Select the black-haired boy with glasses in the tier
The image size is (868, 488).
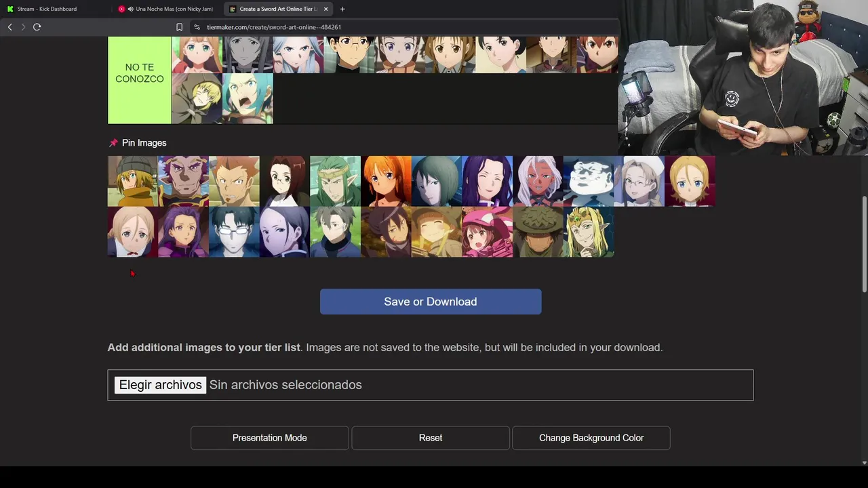coord(349,55)
